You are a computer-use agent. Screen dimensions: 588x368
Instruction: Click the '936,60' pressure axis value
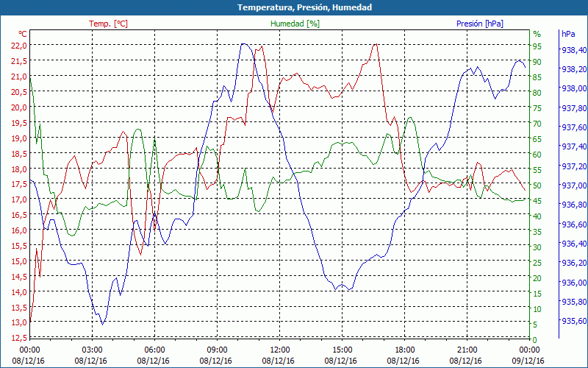coord(574,224)
